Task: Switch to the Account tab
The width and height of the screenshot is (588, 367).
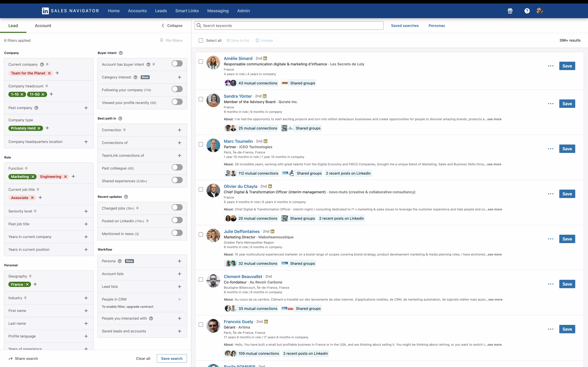Action: tap(43, 26)
